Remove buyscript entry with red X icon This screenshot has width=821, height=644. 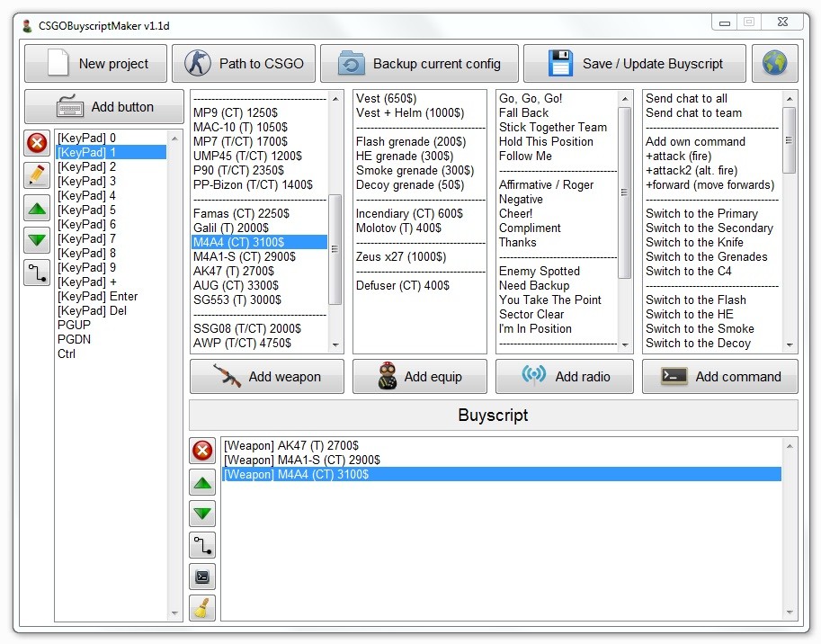pyautogui.click(x=203, y=451)
